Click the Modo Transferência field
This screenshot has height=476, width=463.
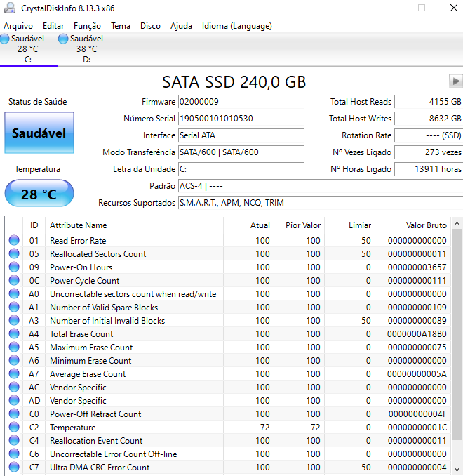241,152
